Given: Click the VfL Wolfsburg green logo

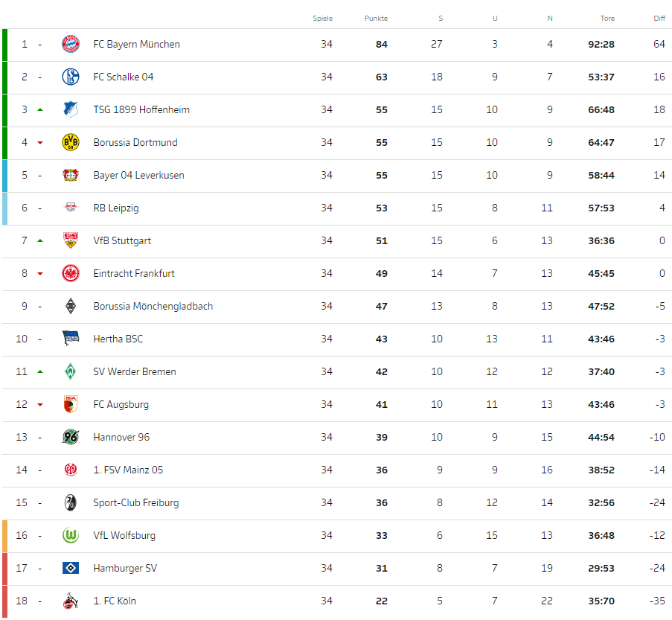Looking at the screenshot, I should [x=71, y=535].
